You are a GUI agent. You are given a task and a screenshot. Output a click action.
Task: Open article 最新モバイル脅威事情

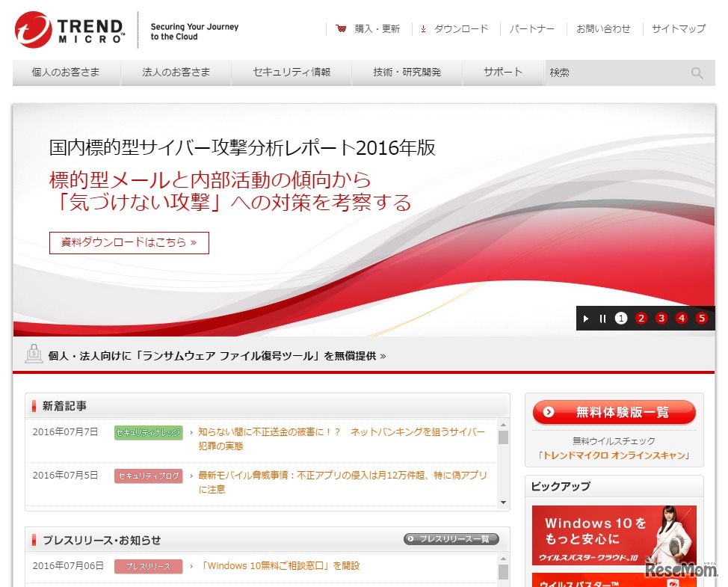coord(342,482)
